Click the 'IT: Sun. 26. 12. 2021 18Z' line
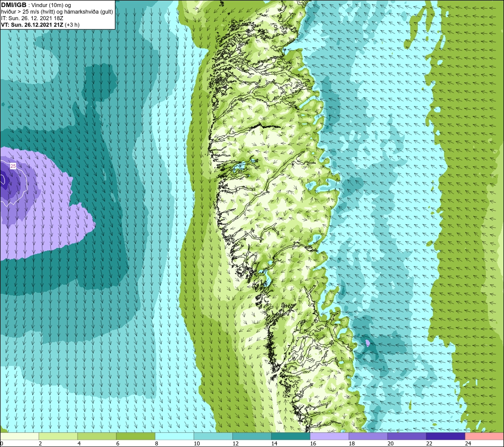 pyautogui.click(x=32, y=18)
